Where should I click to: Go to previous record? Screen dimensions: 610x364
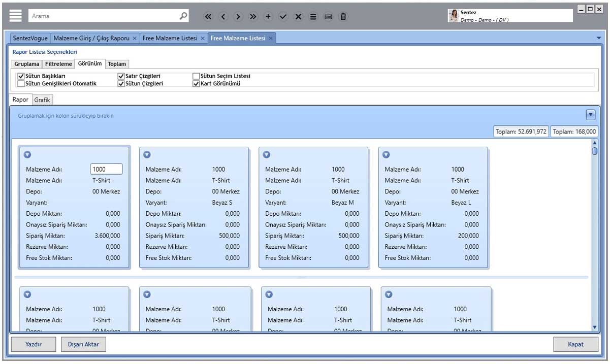coord(223,16)
